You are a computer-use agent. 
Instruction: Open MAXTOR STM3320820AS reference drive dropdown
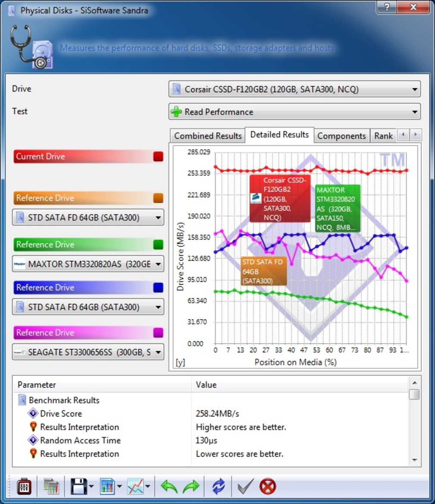click(88, 264)
